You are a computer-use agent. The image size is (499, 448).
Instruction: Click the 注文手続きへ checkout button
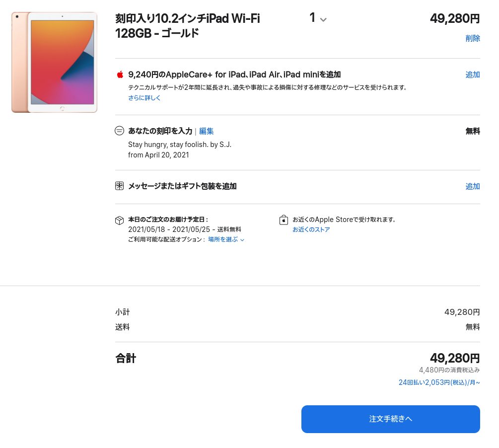pyautogui.click(x=390, y=419)
